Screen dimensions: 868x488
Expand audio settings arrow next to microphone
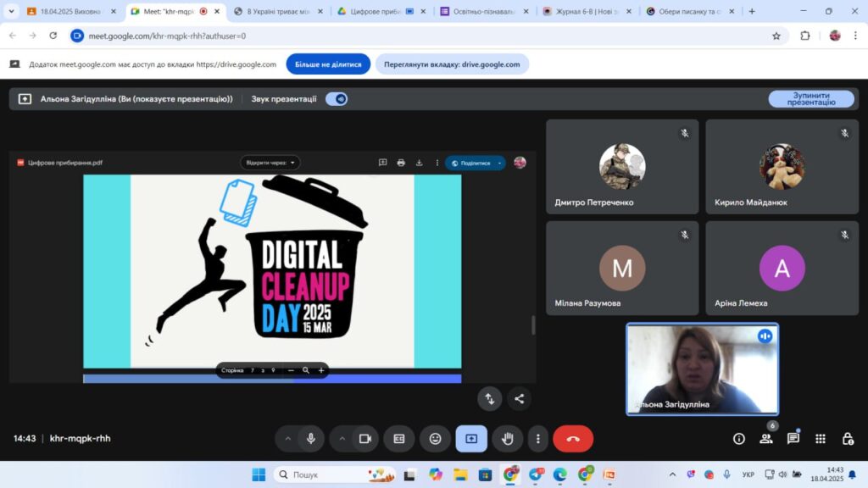point(288,439)
